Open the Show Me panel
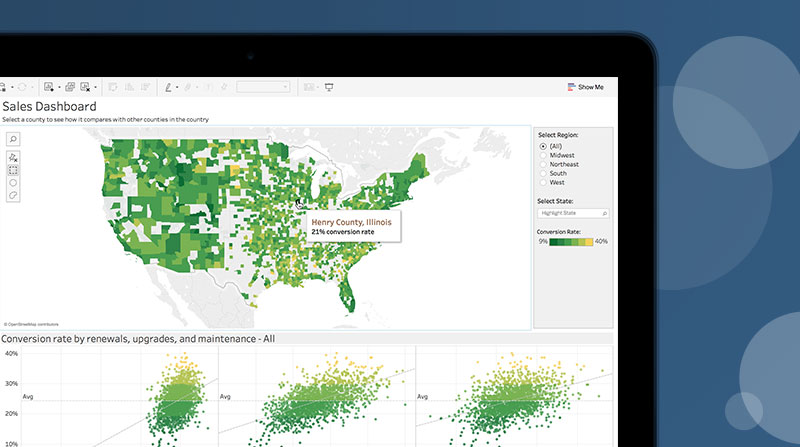Image resolution: width=800 pixels, height=447 pixels. [x=586, y=87]
